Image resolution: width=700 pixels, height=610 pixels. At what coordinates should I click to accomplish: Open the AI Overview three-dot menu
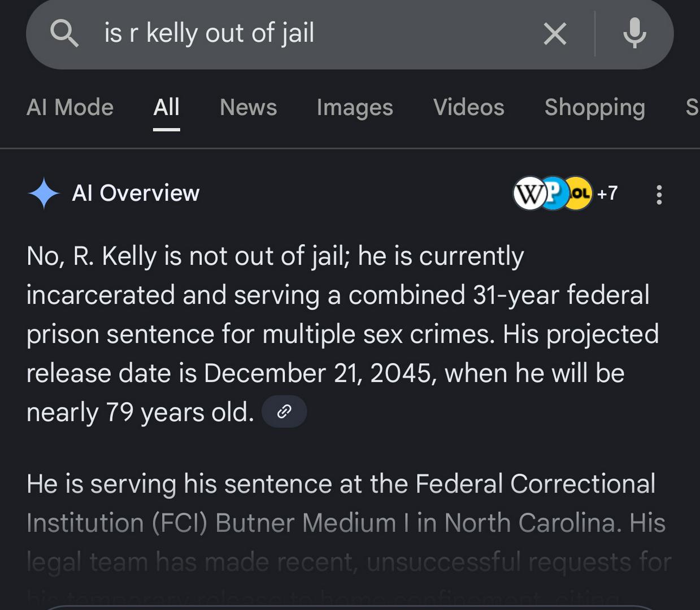click(x=659, y=194)
